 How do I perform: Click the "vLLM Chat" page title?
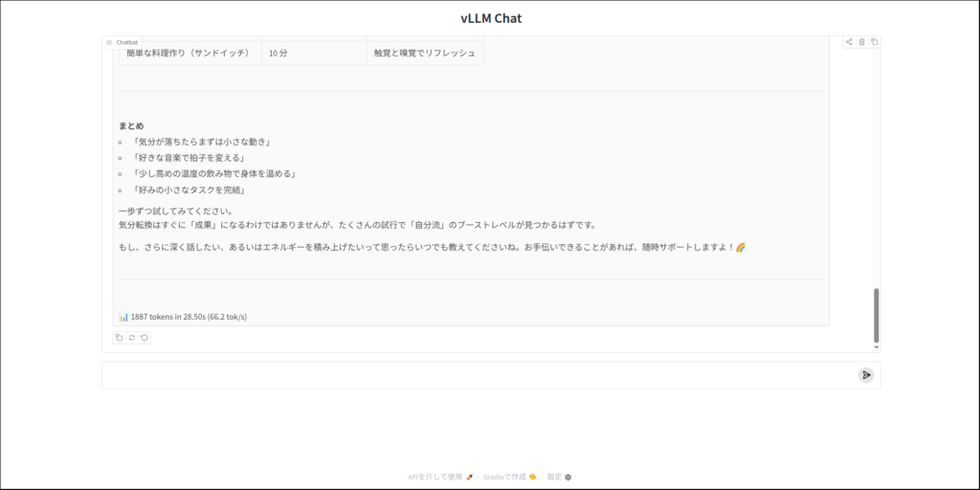(490, 17)
